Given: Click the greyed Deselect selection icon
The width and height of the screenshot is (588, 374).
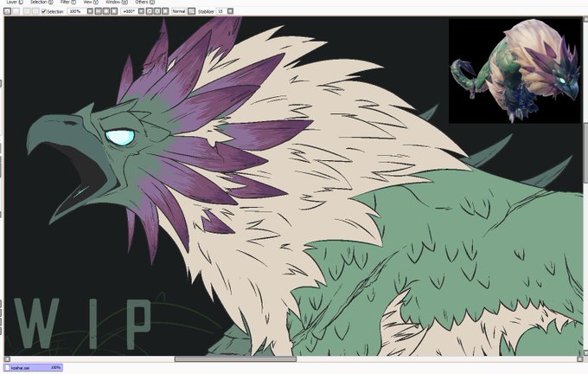Looking at the screenshot, I should (x=27, y=11).
